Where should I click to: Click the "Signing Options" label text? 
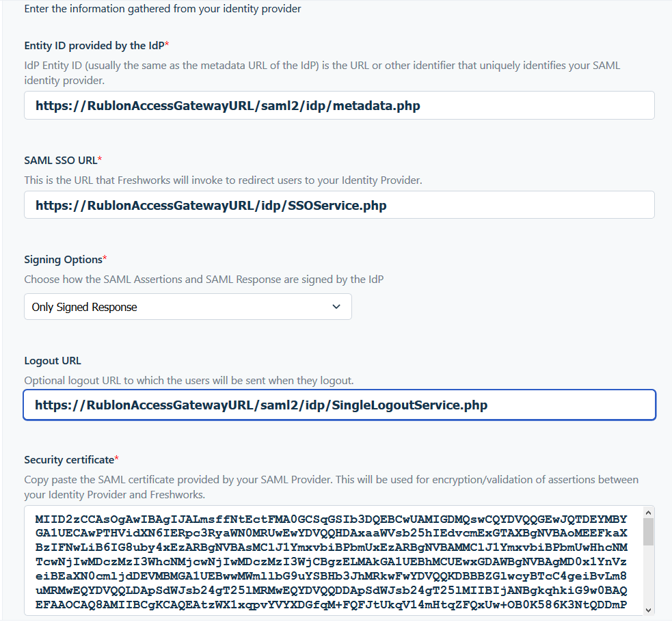coord(63,260)
